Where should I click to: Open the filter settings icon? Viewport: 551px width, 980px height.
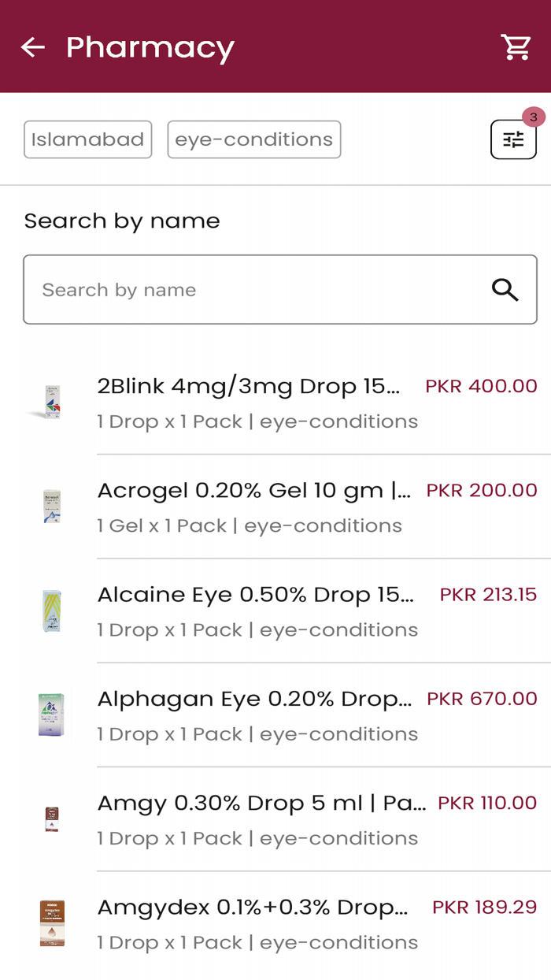513,139
